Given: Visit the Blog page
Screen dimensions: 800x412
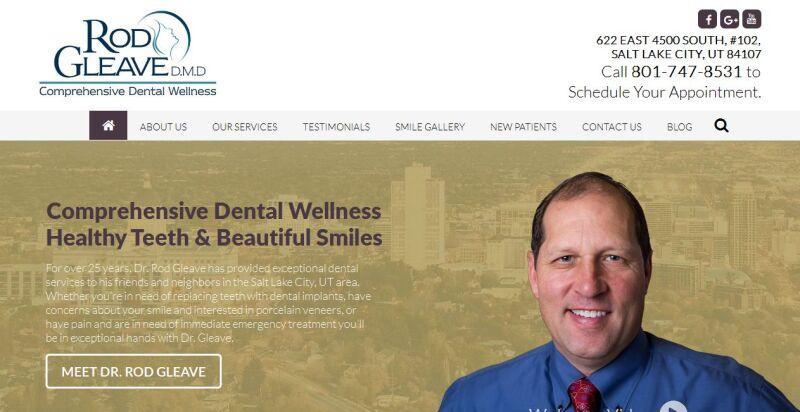Looking at the screenshot, I should pos(680,127).
